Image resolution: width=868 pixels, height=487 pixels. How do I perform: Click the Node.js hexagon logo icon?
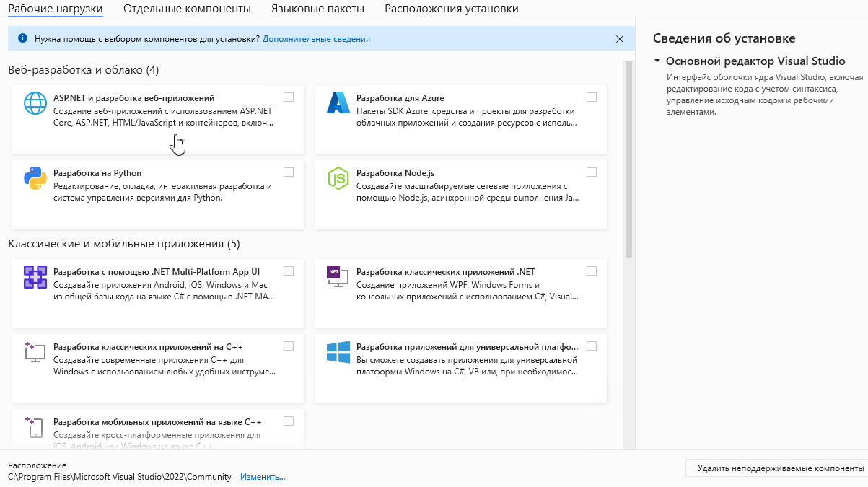(338, 177)
